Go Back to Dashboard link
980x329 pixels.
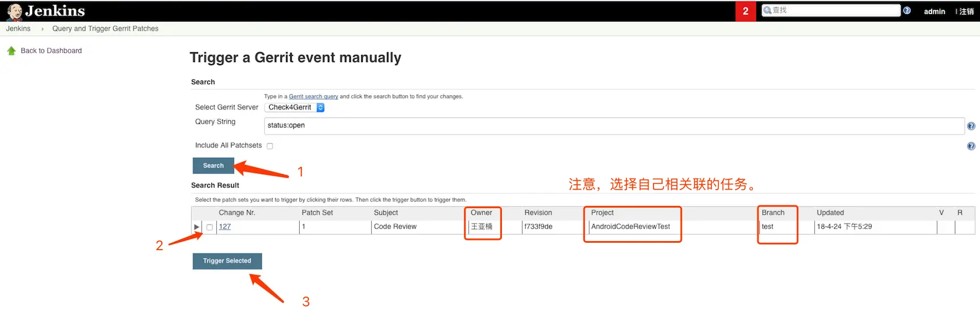click(51, 50)
